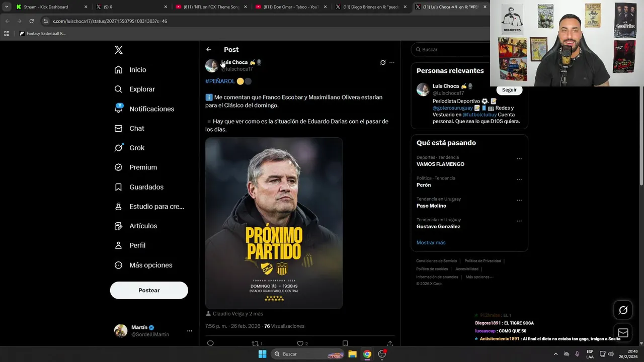644x362 pixels.
Task: Reload the page
Action: (31, 21)
